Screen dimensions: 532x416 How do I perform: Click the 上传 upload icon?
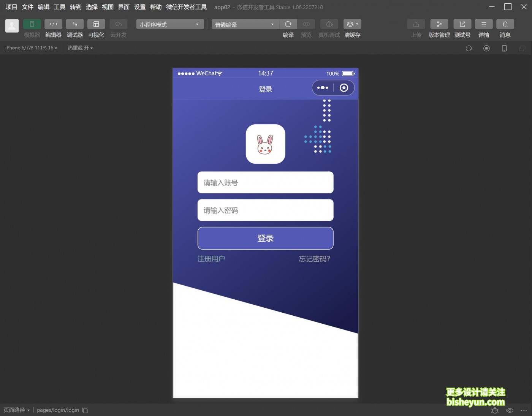pyautogui.click(x=416, y=24)
